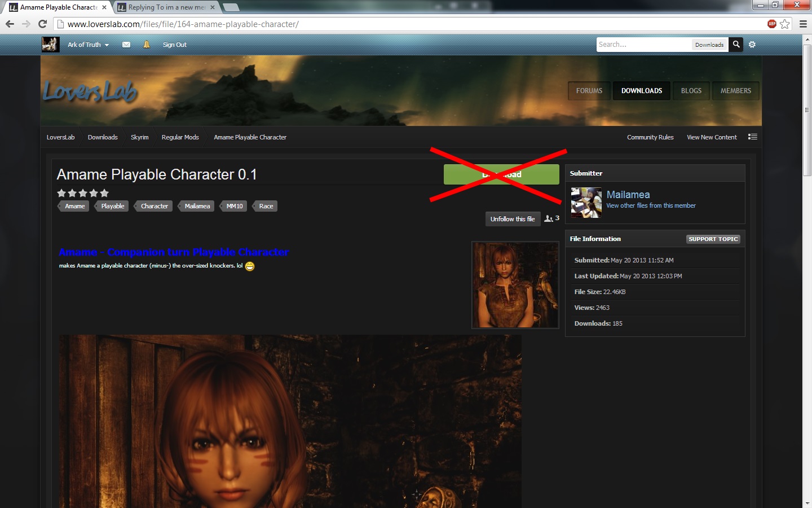
Task: Click the 'Amame Playable Character 0.1' title
Action: click(157, 174)
